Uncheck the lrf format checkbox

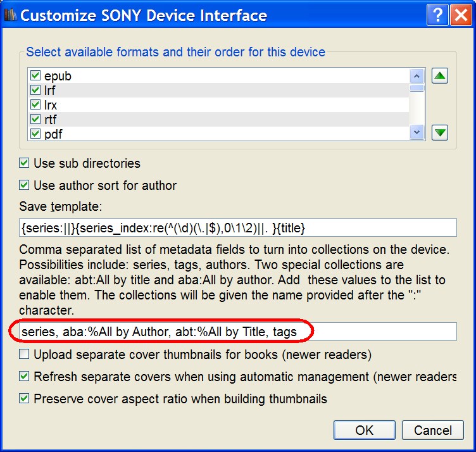(x=35, y=91)
